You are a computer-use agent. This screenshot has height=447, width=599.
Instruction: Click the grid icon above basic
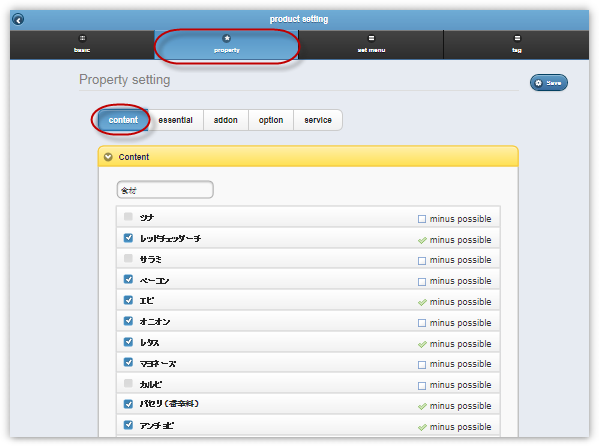click(82, 38)
